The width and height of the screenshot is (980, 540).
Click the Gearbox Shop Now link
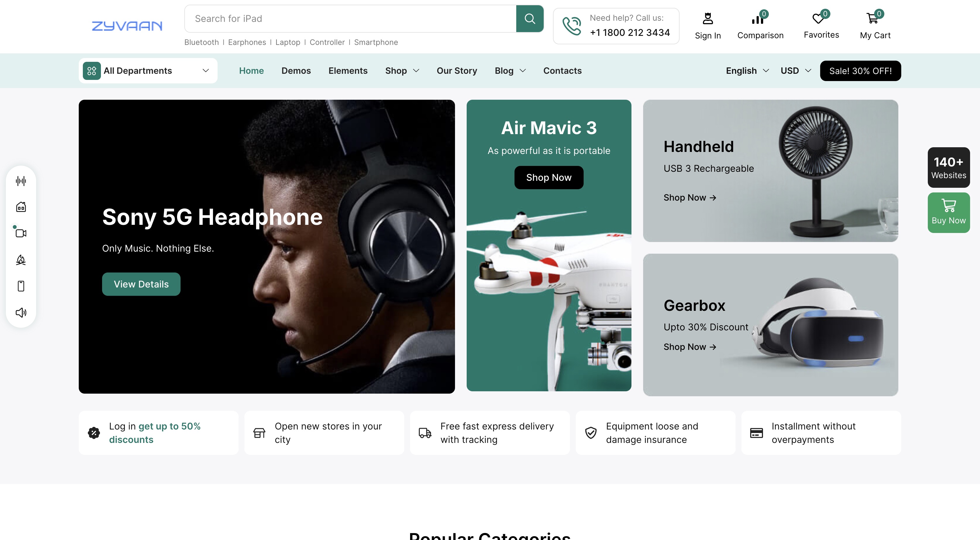click(x=690, y=347)
